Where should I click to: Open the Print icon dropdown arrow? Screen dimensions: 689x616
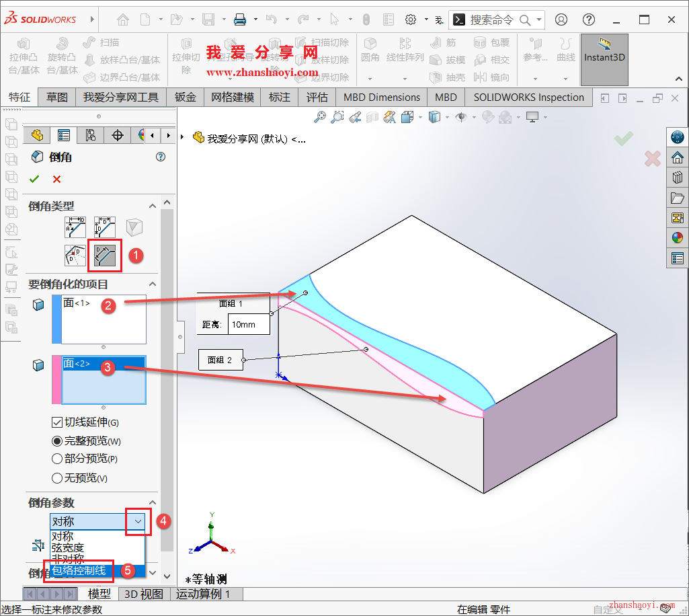(255, 20)
